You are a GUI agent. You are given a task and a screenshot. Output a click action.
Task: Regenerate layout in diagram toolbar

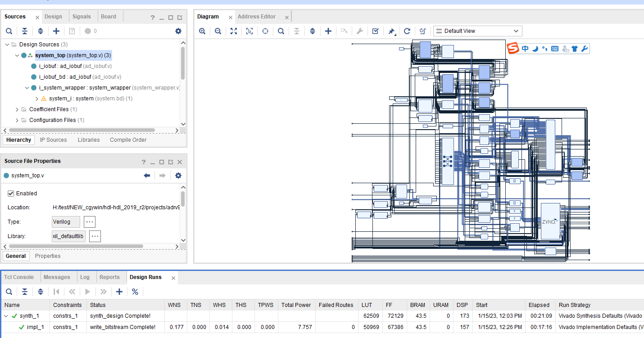pos(407,31)
